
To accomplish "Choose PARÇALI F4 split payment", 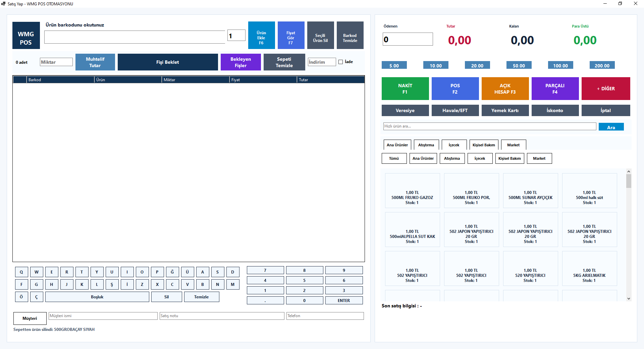I will (x=555, y=89).
